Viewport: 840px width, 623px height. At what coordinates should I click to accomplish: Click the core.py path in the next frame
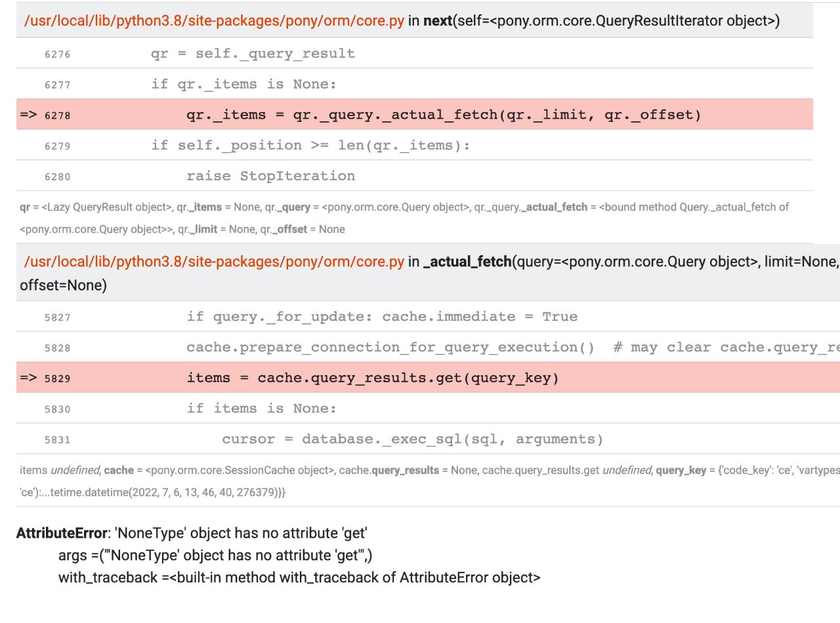(x=214, y=20)
